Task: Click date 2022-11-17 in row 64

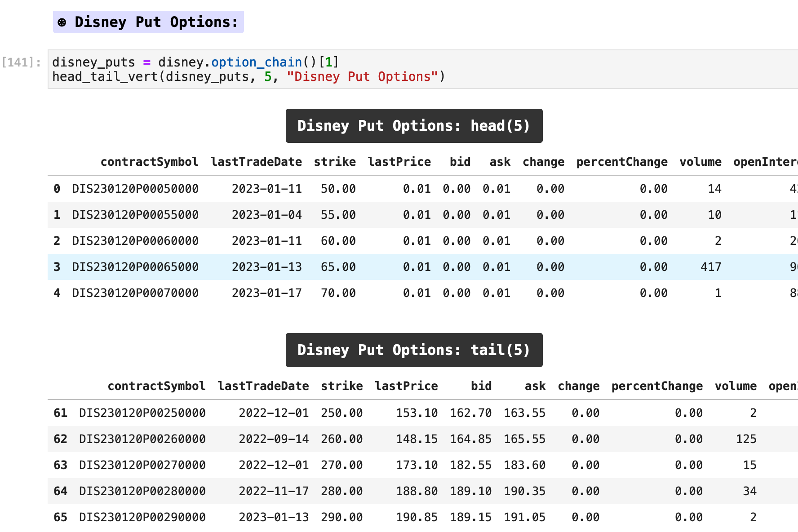Action: pyautogui.click(x=274, y=491)
